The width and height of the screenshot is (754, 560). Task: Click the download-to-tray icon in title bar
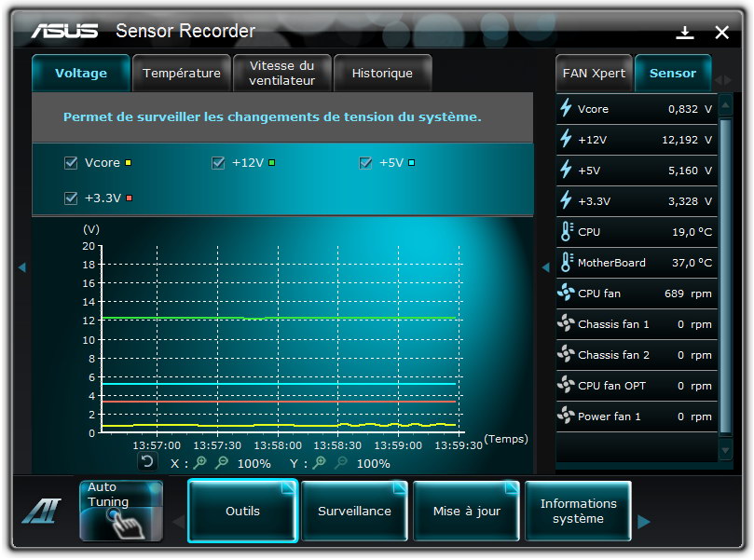point(685,33)
